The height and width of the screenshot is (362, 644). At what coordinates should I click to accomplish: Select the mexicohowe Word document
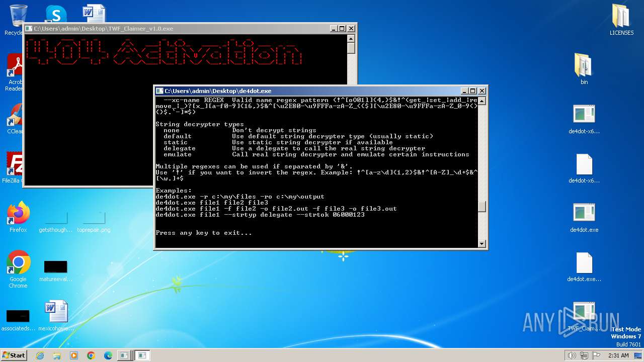click(56, 315)
